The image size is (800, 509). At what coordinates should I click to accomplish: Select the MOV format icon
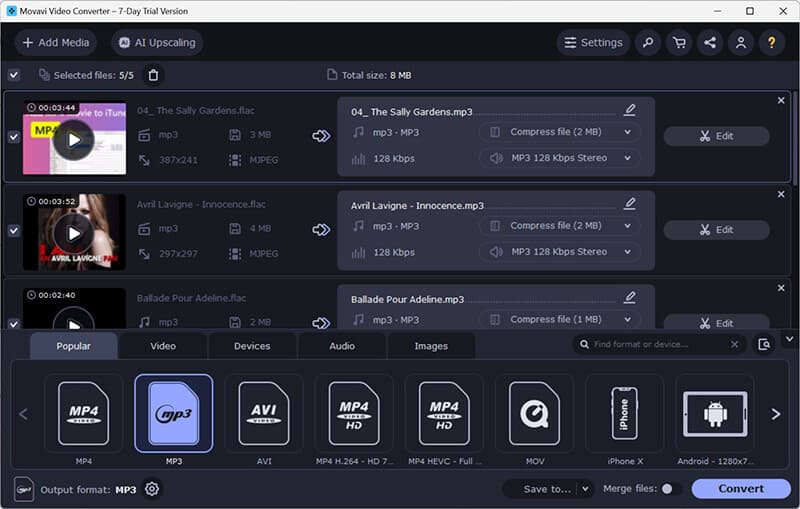[x=534, y=414]
